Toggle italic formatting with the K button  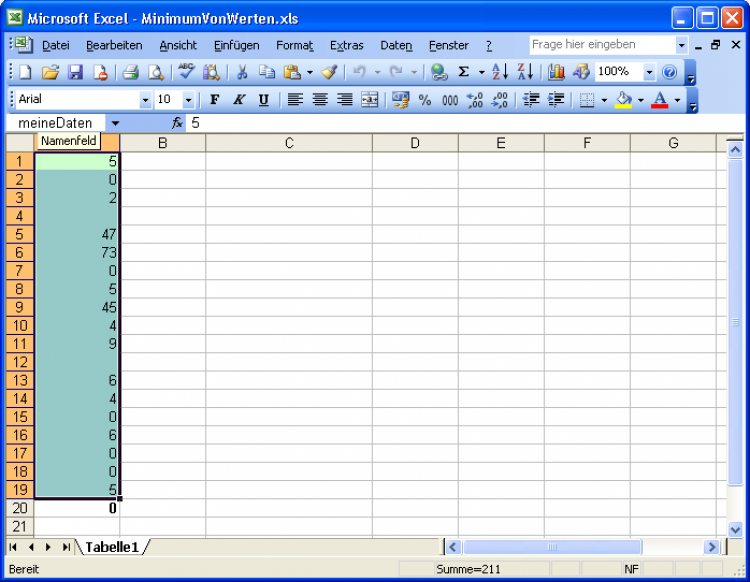click(239, 100)
